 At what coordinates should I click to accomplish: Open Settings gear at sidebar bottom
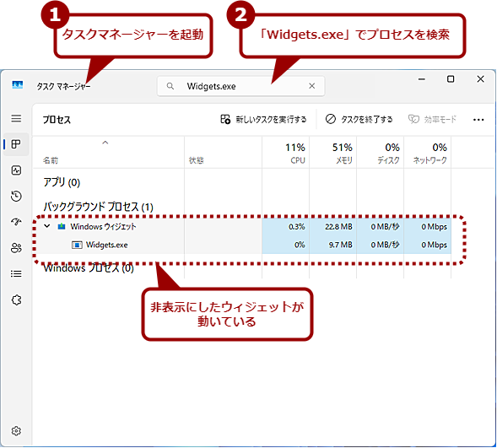[16, 431]
